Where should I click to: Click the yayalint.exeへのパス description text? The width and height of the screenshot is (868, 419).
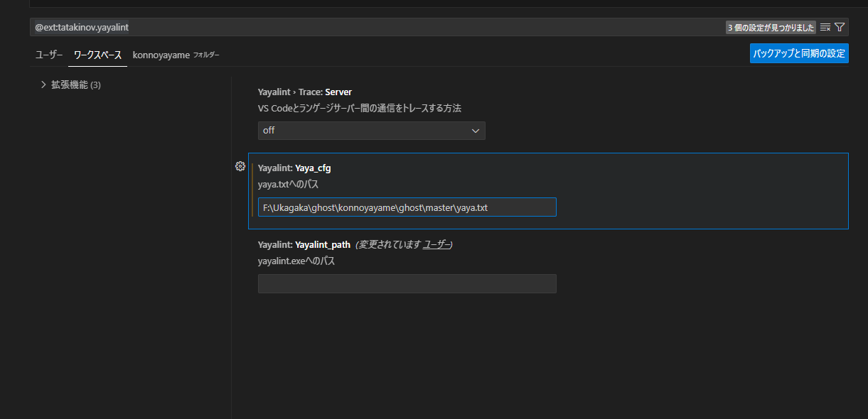point(296,261)
